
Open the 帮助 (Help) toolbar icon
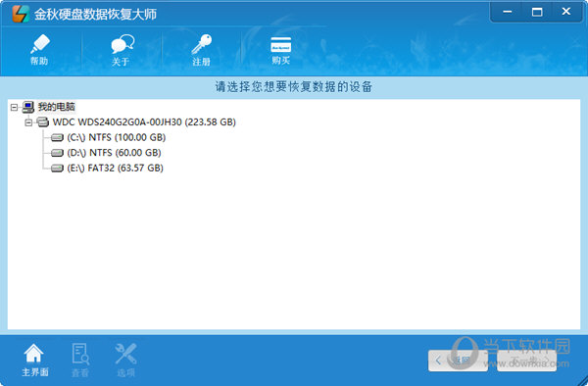click(x=40, y=49)
